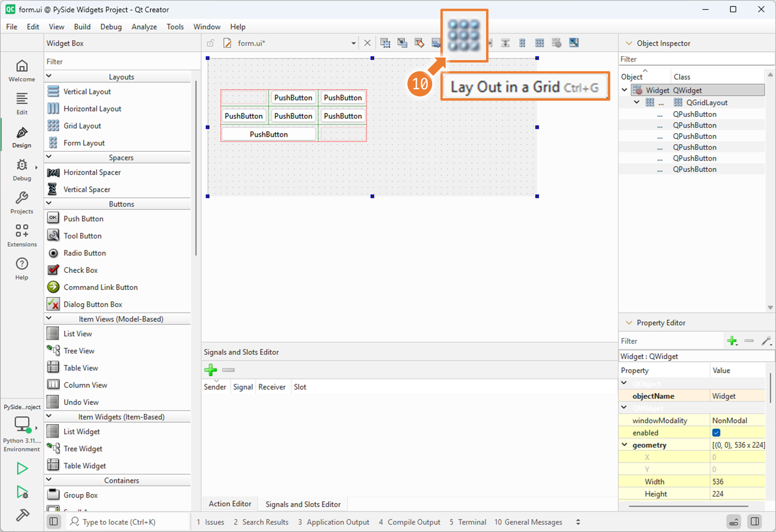Collapse the Widget QWidget tree node

click(x=625, y=90)
